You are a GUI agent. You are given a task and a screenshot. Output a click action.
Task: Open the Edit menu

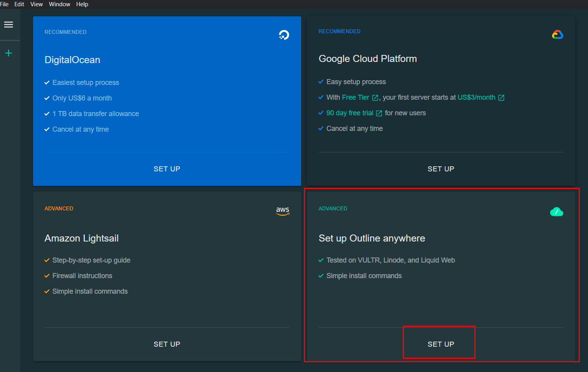[19, 4]
